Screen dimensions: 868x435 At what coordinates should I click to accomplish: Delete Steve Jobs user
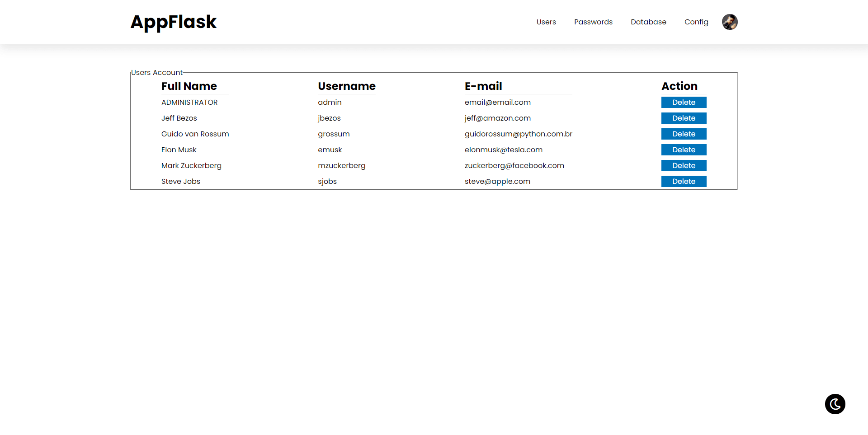click(x=684, y=182)
